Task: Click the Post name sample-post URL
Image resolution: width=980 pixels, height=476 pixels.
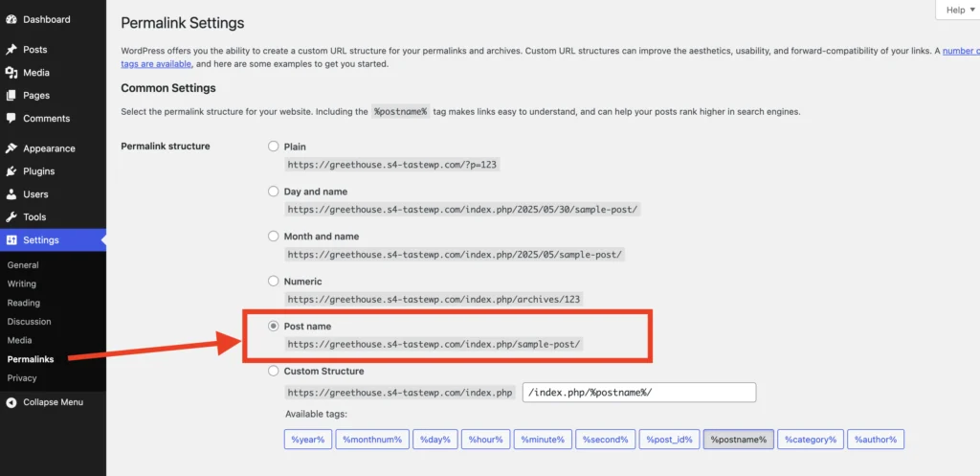Action: 434,344
